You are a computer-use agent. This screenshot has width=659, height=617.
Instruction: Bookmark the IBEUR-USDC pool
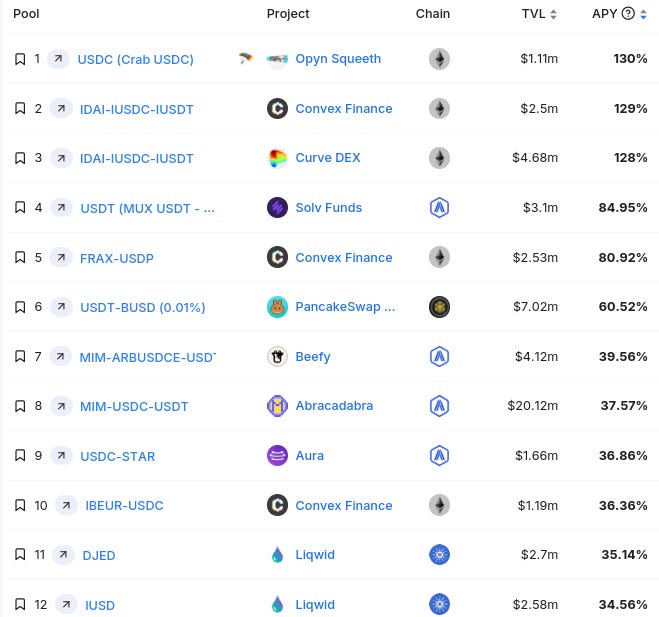click(x=20, y=505)
